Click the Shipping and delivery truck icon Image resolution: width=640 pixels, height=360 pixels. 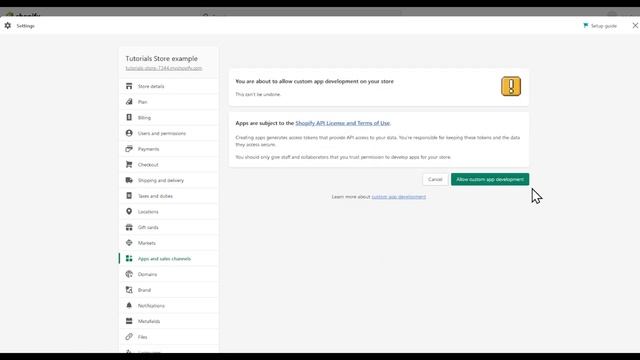tap(129, 180)
